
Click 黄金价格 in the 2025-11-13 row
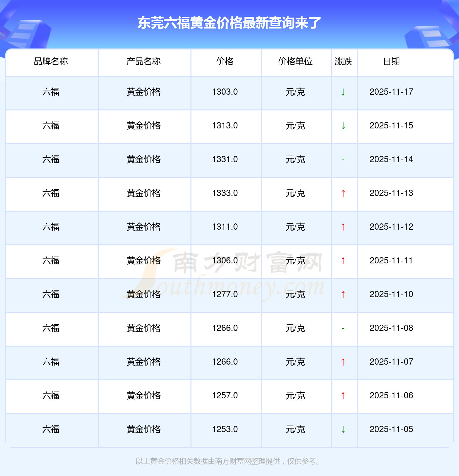point(144,193)
